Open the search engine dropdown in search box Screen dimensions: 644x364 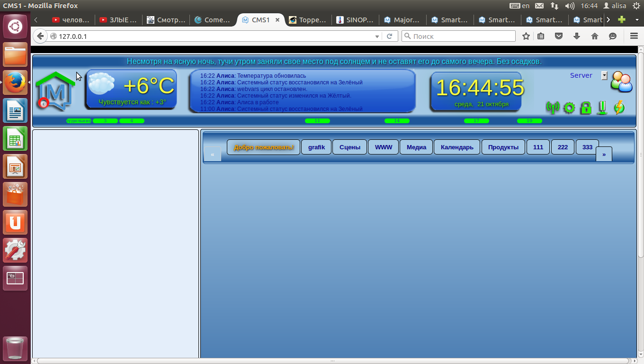click(x=407, y=36)
